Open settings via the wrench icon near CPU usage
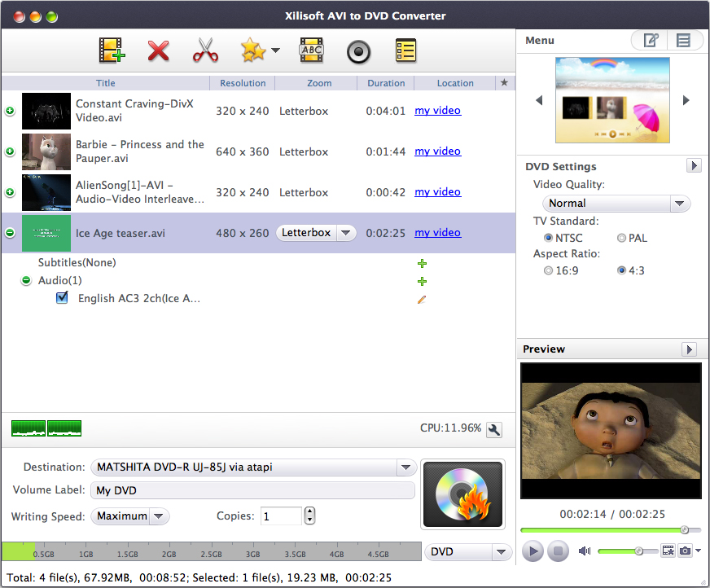Screen dimensions: 710x588 493,430
